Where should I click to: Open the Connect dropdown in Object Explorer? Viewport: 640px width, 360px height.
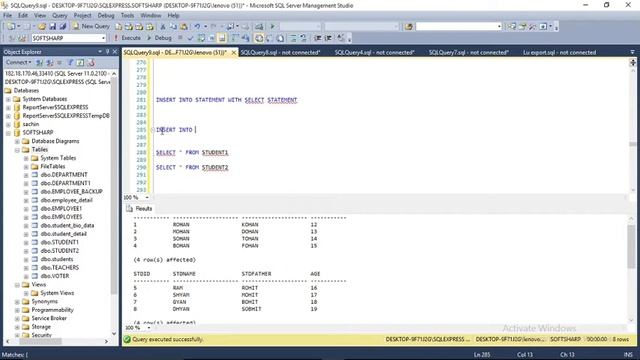tap(19, 62)
